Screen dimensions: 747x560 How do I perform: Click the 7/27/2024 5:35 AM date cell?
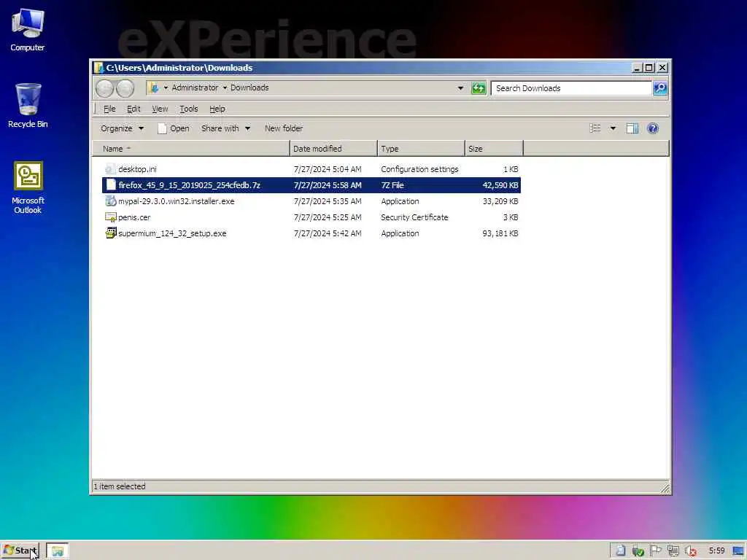328,201
